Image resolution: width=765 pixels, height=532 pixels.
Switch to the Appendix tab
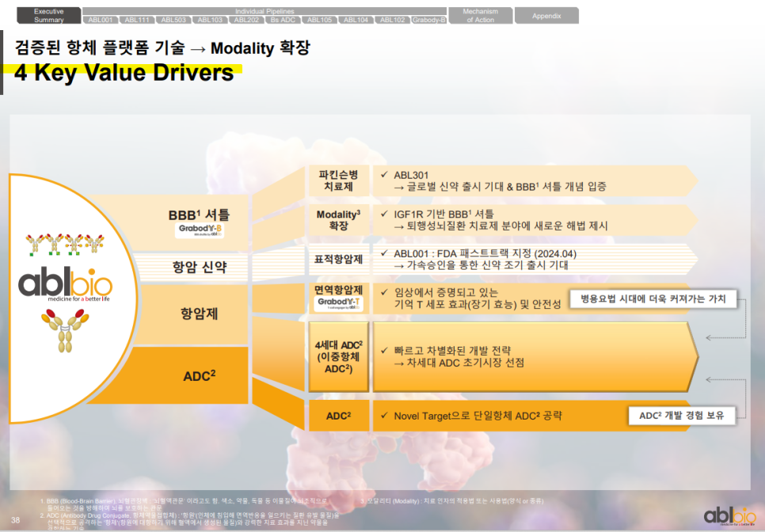pos(547,16)
